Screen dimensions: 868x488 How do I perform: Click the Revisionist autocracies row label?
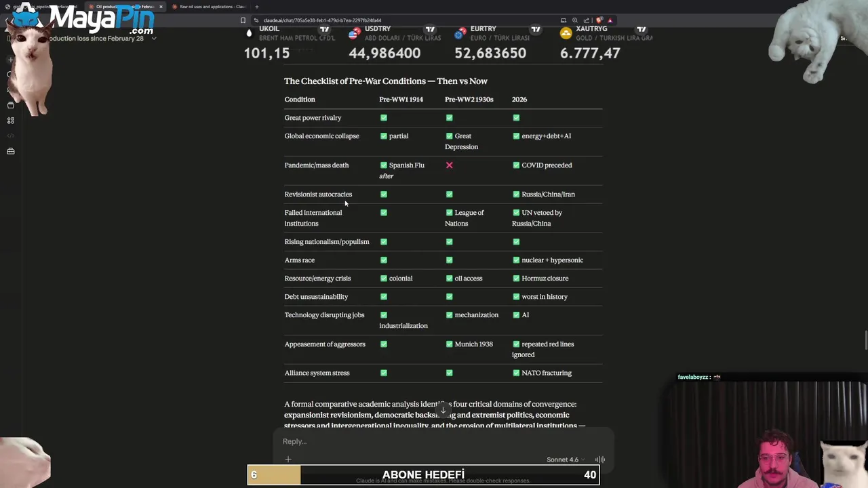(318, 195)
